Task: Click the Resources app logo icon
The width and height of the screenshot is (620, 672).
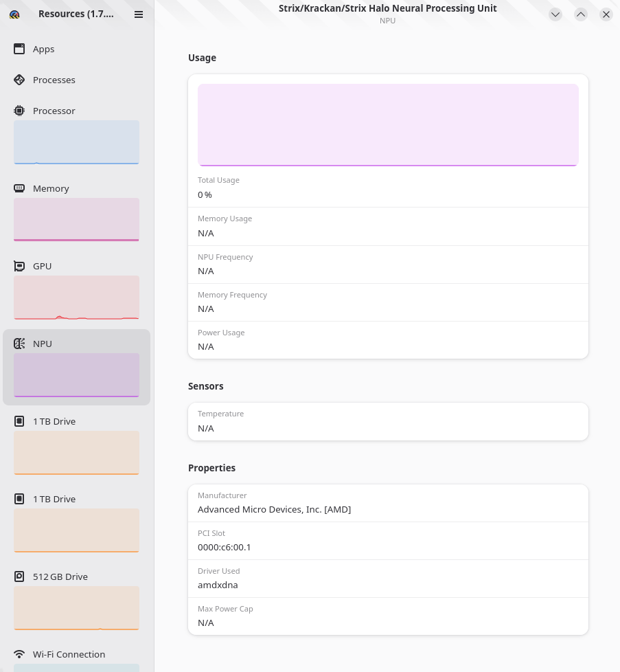Action: click(14, 14)
